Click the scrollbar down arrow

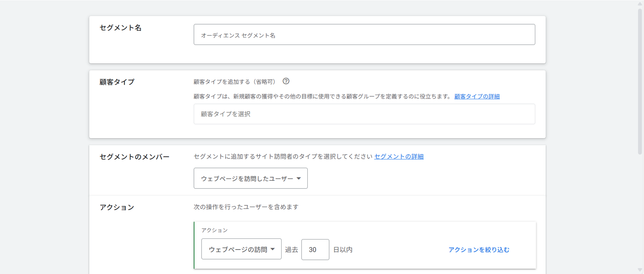640,270
